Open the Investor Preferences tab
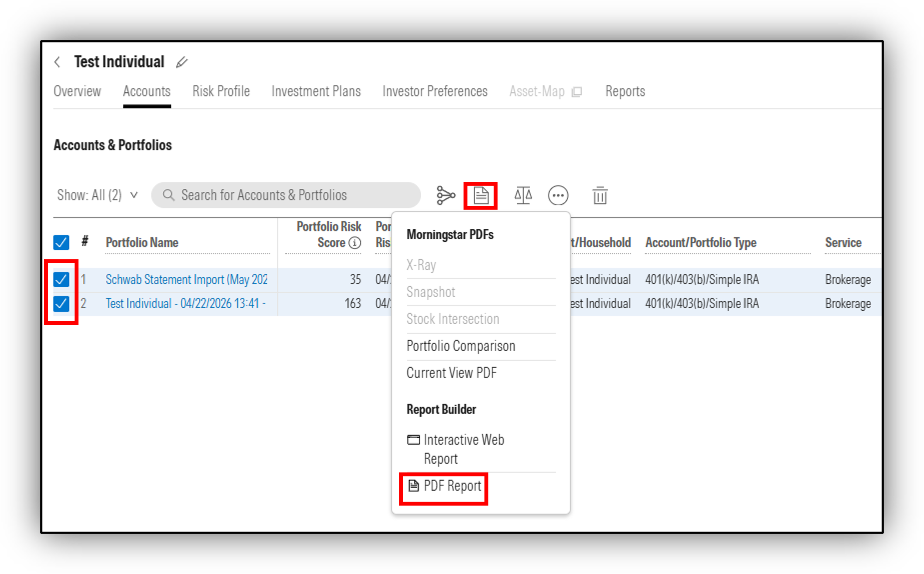The height and width of the screenshot is (574, 924). (x=435, y=91)
